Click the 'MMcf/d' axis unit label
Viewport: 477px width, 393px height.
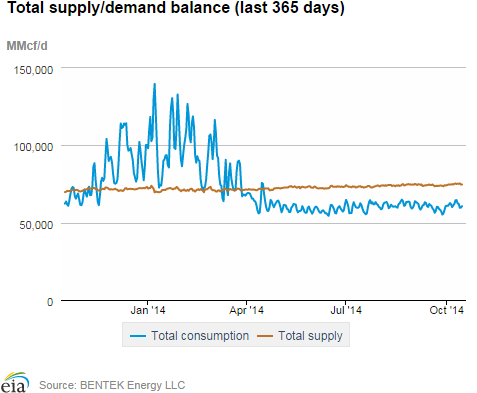coord(27,46)
